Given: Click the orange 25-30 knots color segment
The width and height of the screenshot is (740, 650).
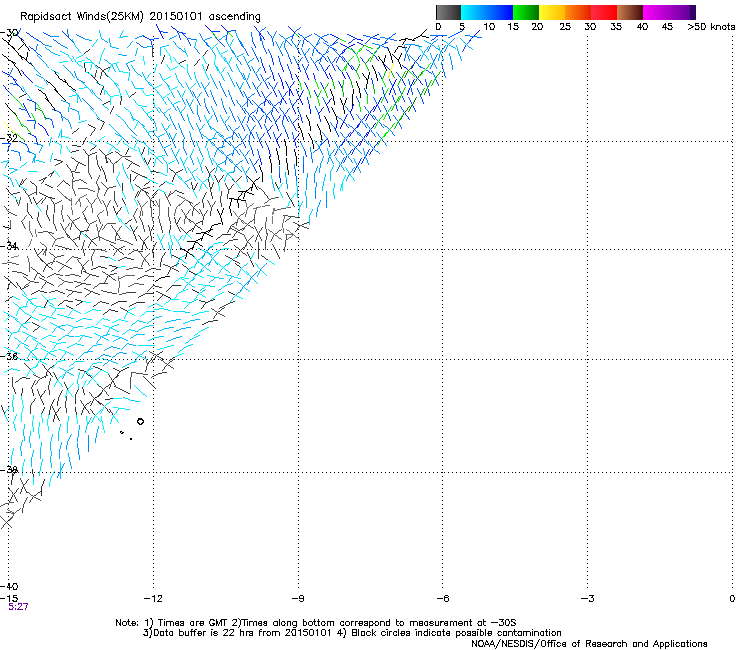Looking at the screenshot, I should point(578,12).
